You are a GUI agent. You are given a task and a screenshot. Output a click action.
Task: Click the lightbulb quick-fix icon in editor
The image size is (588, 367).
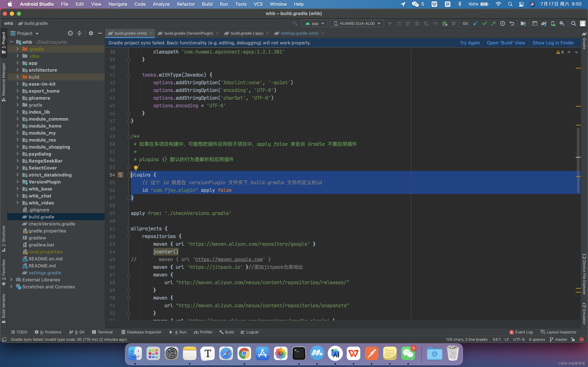tap(136, 167)
